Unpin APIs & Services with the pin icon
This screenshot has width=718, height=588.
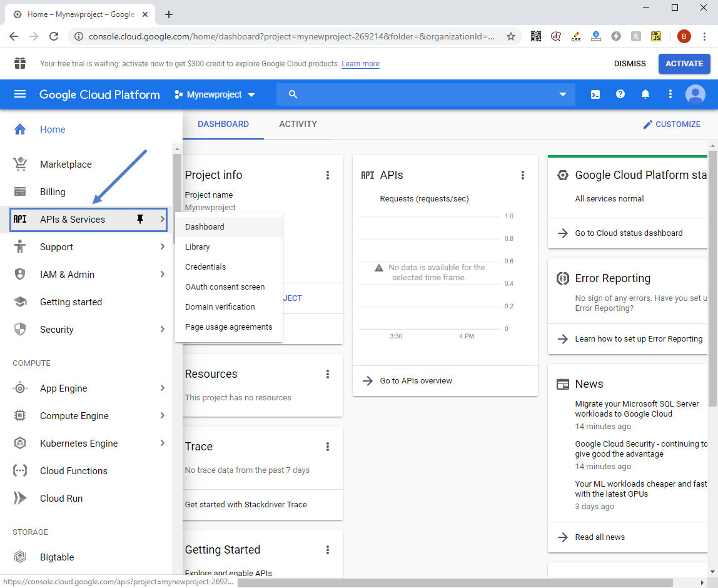coord(140,220)
